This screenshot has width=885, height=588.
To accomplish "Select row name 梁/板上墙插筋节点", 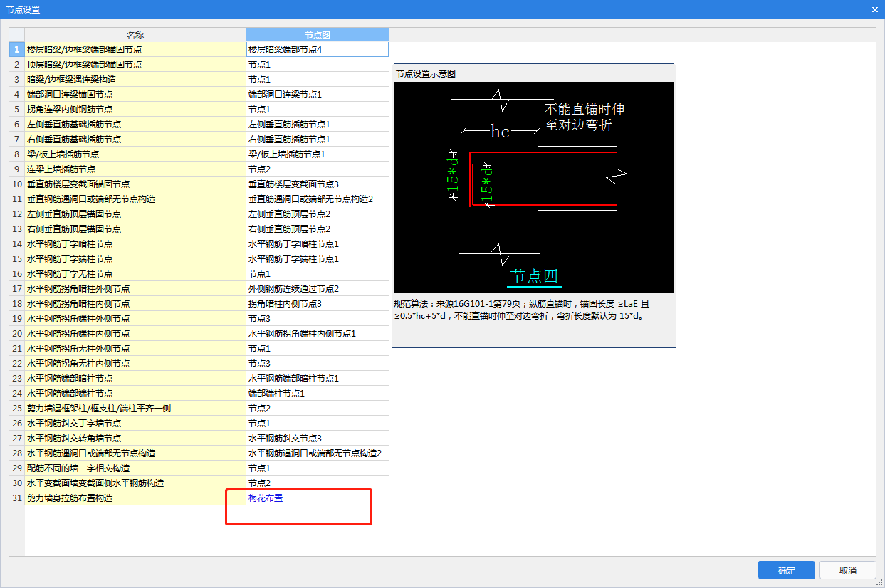I will tap(135, 154).
